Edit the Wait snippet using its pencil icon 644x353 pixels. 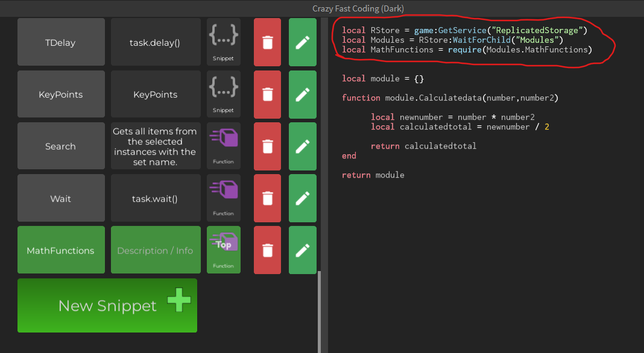302,198
